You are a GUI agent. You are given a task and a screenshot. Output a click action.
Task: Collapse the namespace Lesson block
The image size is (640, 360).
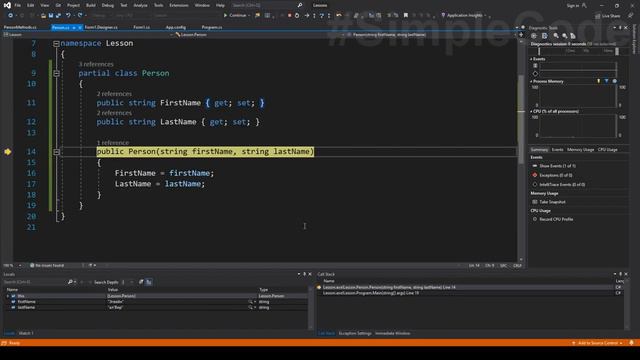coord(56,44)
